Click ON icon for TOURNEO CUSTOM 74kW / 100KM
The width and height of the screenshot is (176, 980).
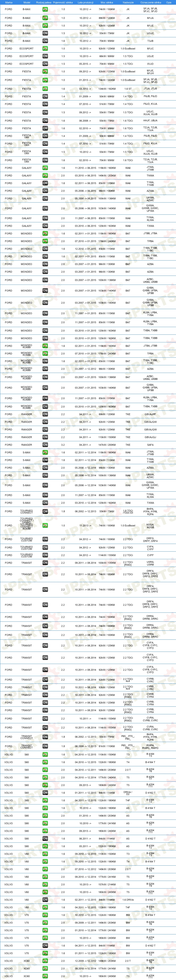coord(45,539)
